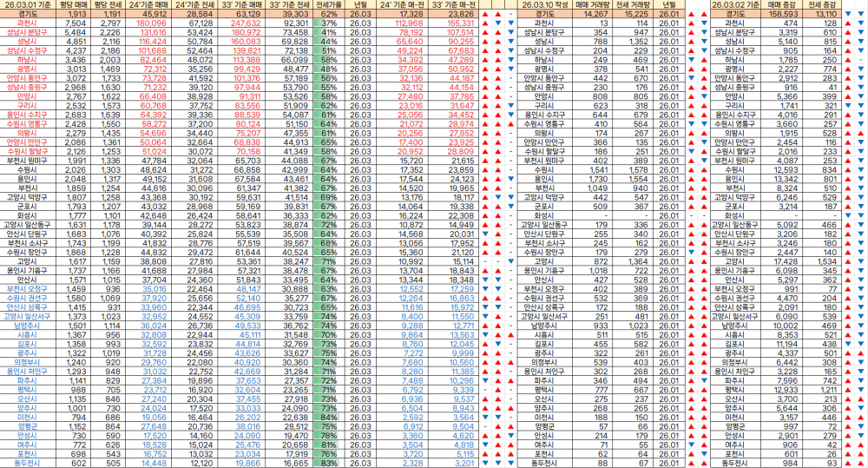Click the cell with value 23,826
The image size is (868, 468).
(x=452, y=14)
